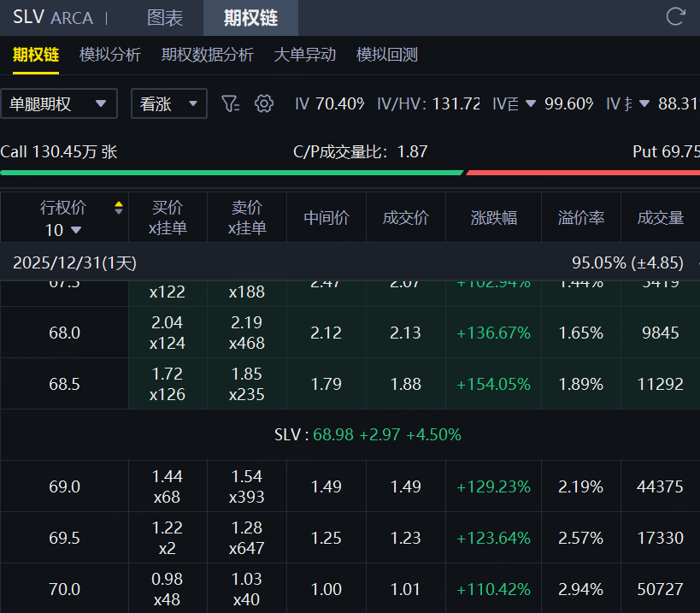Viewport: 700px width, 613px height.
Task: Open 期权数据分析 tab
Action: pos(208,55)
